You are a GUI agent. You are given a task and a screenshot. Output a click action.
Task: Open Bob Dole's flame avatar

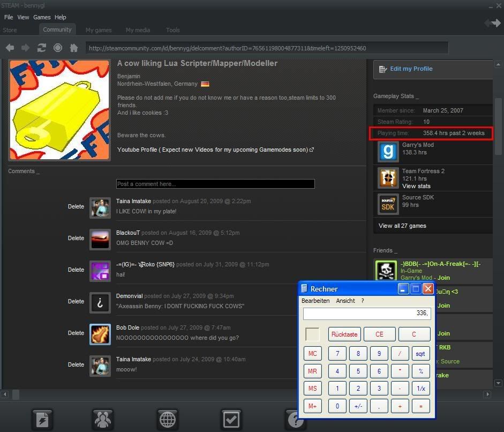[x=100, y=334]
